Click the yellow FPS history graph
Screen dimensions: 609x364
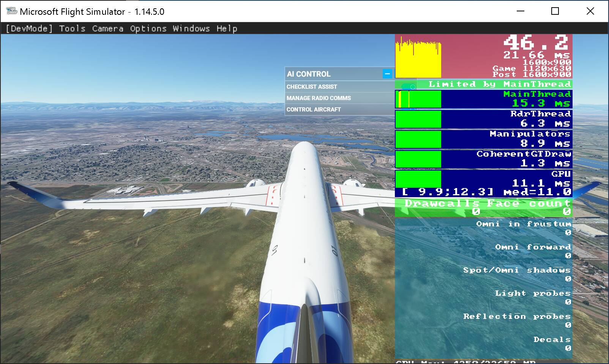[418, 56]
